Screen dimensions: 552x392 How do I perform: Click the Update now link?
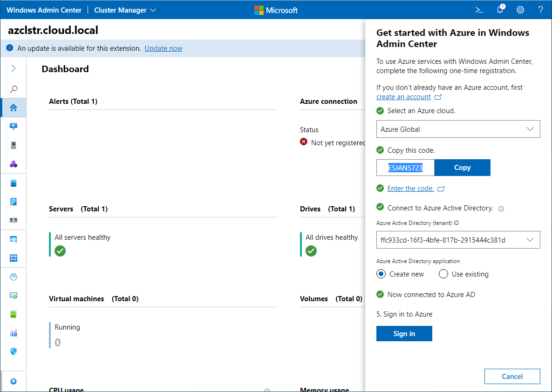click(163, 48)
